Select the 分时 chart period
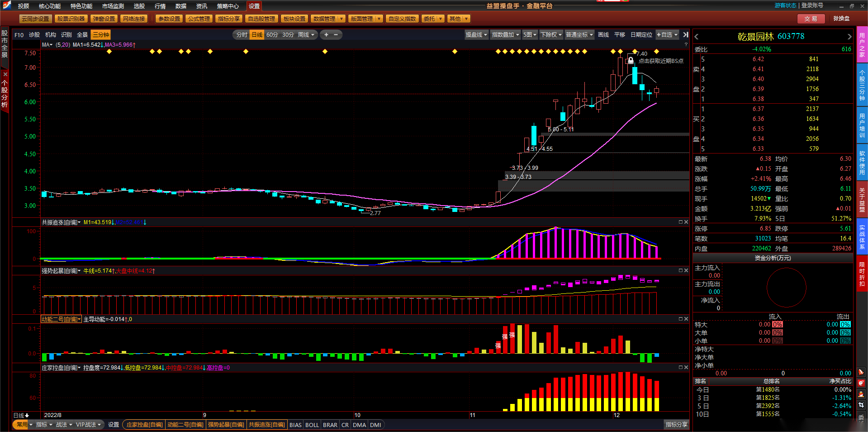This screenshot has width=868, height=432. (x=242, y=35)
